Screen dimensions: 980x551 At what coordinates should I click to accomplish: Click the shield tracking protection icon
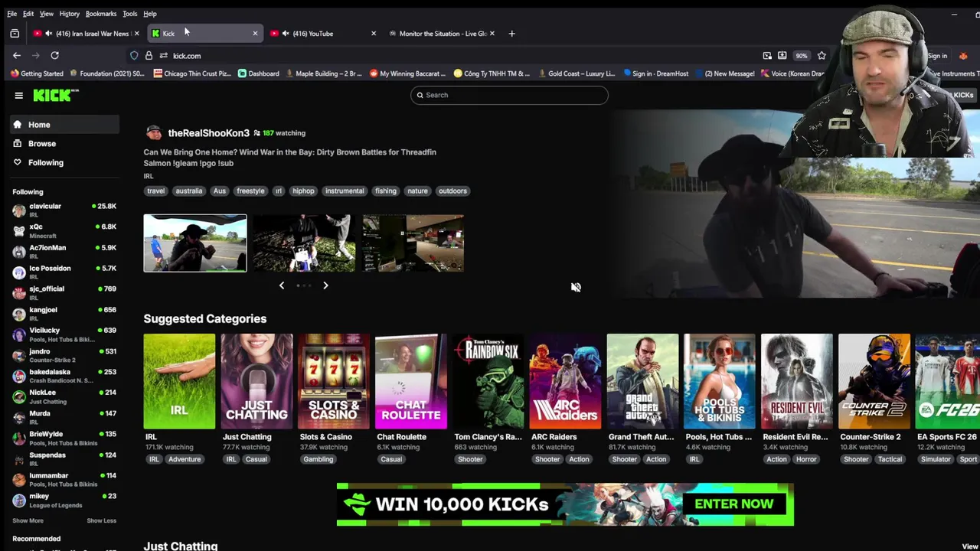point(134,55)
